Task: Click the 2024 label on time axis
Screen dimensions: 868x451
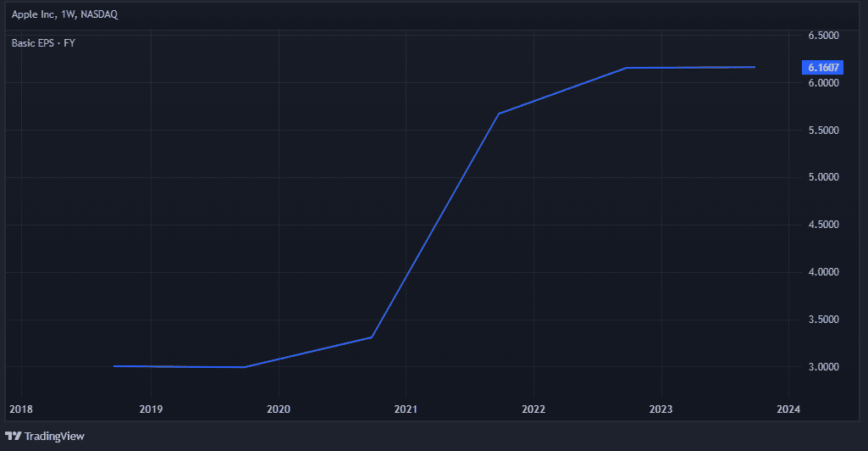Action: (788, 409)
